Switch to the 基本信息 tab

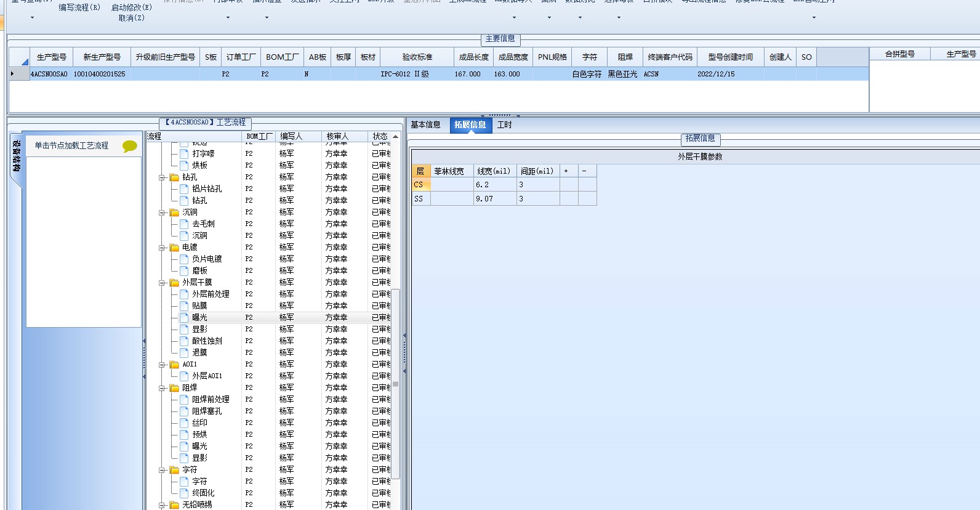426,125
